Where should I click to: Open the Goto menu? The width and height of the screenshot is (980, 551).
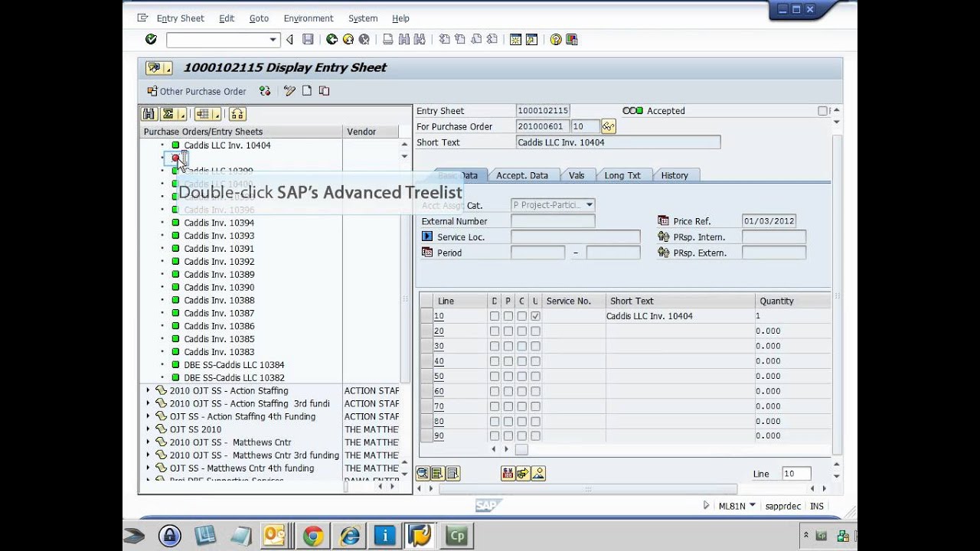pyautogui.click(x=259, y=18)
